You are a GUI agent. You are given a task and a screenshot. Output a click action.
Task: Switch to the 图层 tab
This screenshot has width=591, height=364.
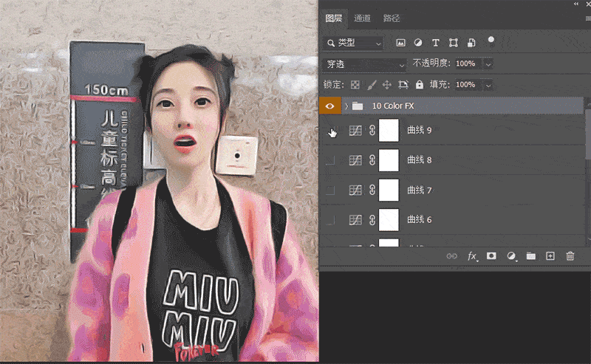pos(334,18)
